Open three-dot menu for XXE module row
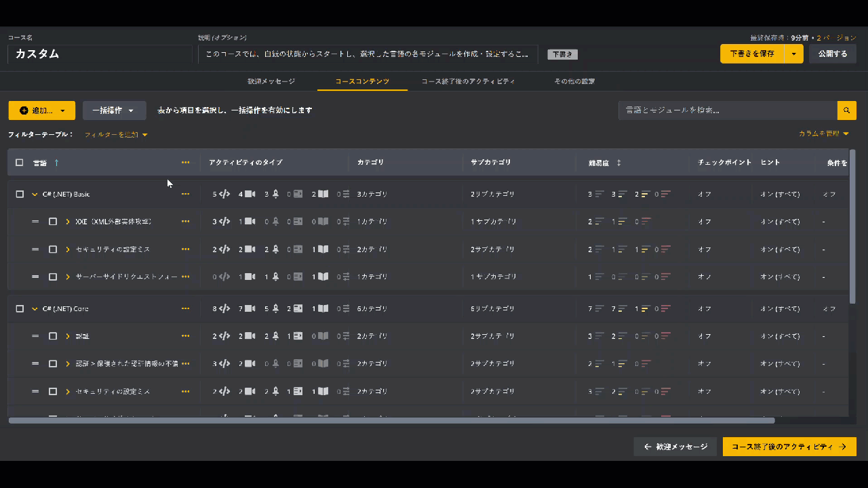This screenshot has width=868, height=488. (x=185, y=222)
